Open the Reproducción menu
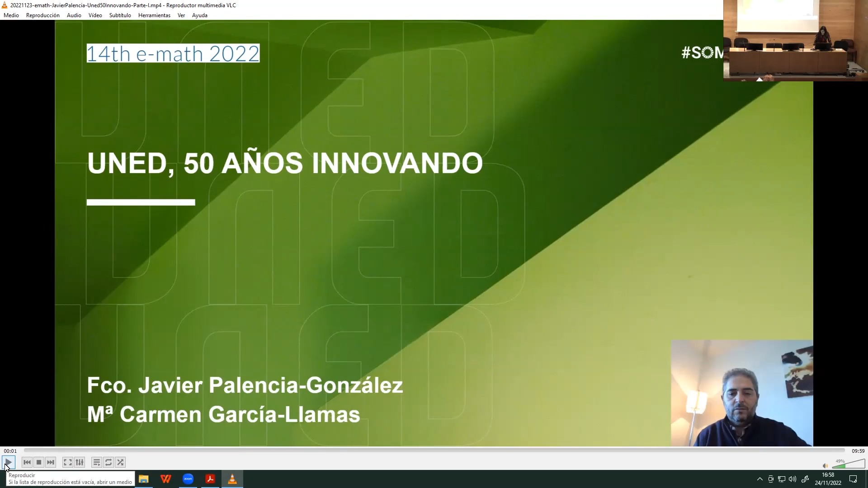 coord(43,15)
